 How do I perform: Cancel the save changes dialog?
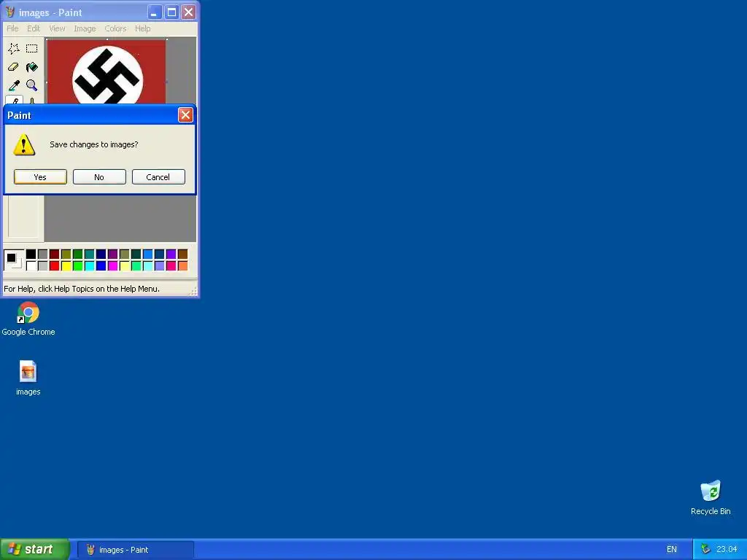[x=158, y=176]
